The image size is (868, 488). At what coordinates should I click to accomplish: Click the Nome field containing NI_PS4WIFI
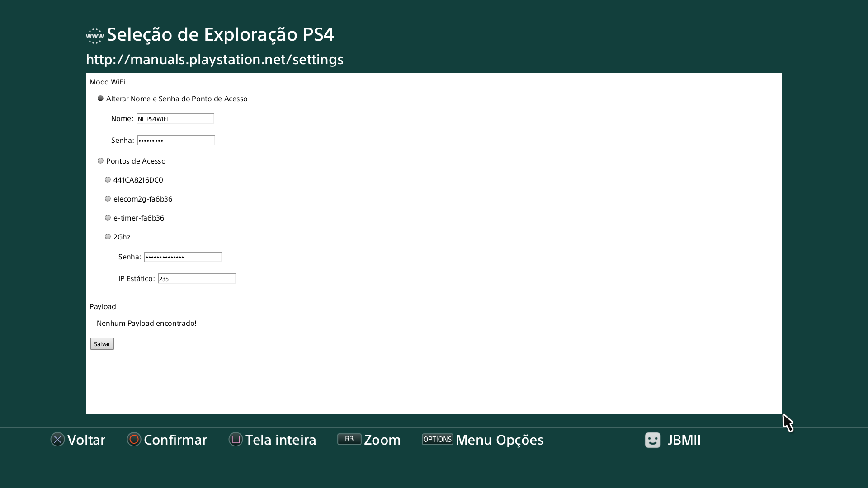coord(175,118)
